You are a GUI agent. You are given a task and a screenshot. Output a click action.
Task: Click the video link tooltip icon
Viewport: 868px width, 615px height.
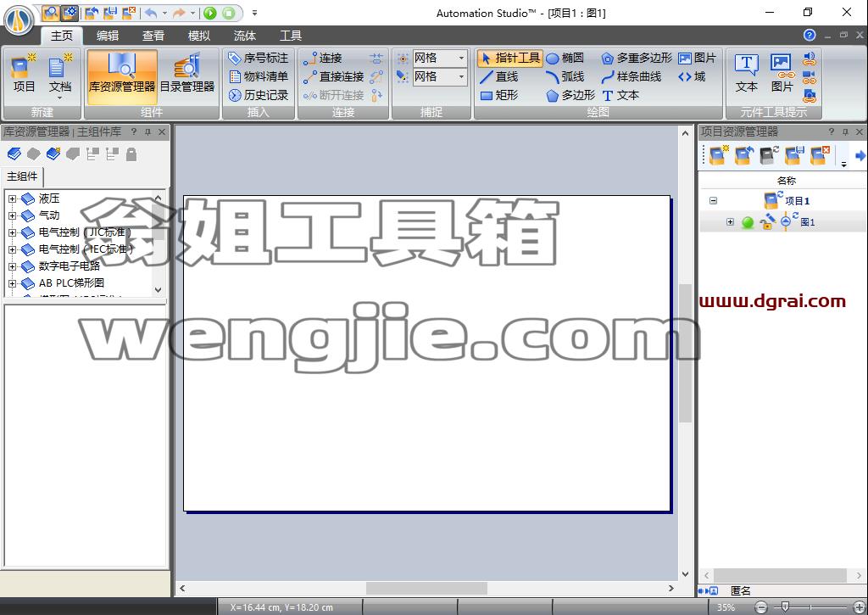pos(810,77)
